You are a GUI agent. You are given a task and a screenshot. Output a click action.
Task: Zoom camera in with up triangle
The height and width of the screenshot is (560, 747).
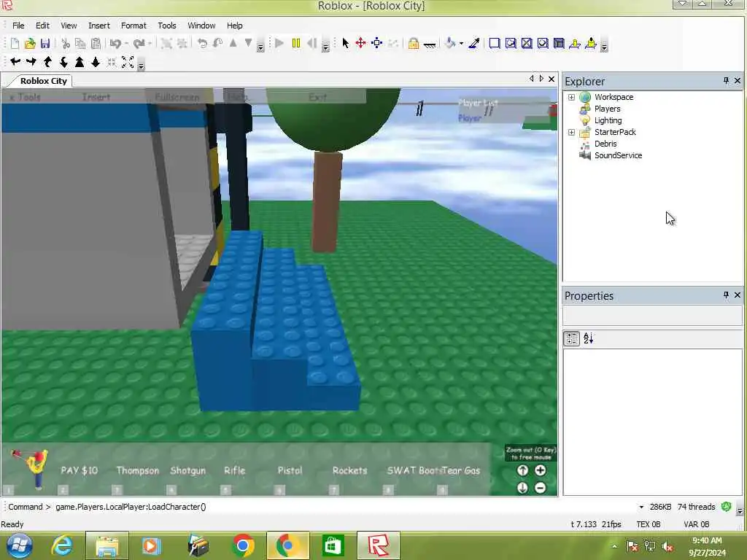80,62
